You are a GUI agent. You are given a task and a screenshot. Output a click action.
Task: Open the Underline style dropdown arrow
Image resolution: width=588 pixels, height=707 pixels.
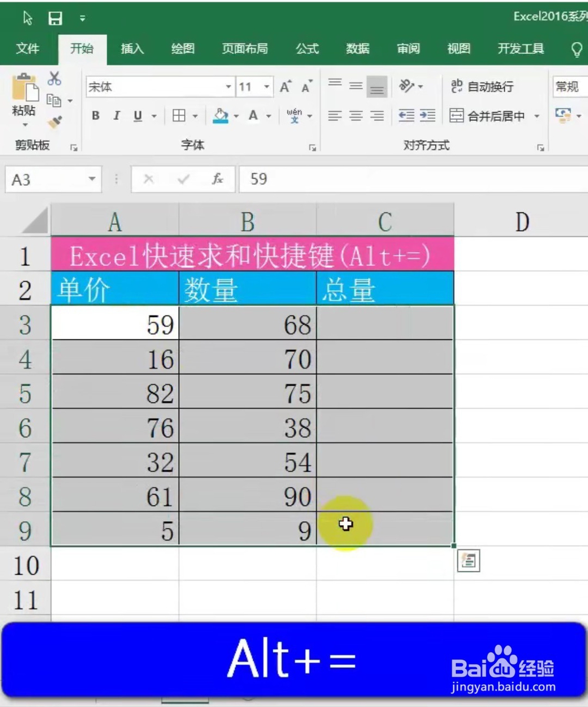(x=154, y=116)
